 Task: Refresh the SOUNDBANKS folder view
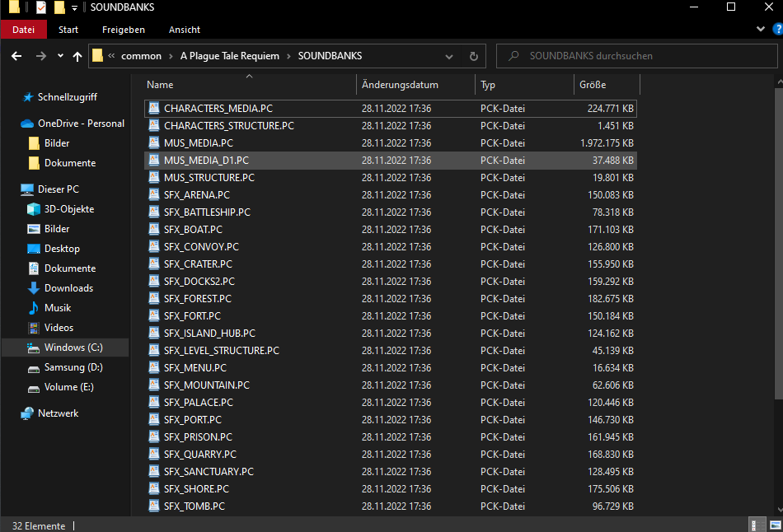point(473,56)
